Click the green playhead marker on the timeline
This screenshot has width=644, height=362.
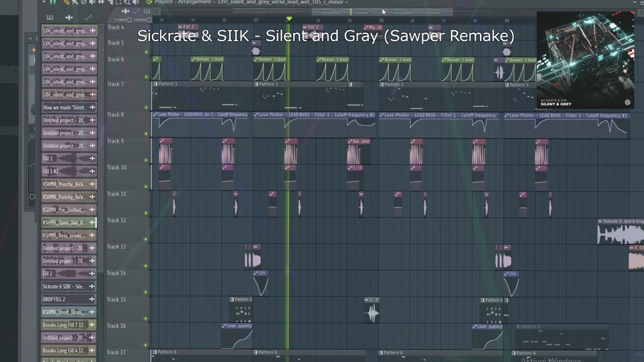[289, 19]
